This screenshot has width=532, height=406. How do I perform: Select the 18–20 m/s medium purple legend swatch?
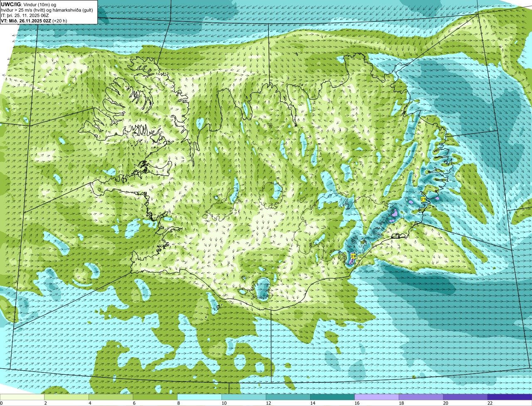pyautogui.click(x=421, y=397)
